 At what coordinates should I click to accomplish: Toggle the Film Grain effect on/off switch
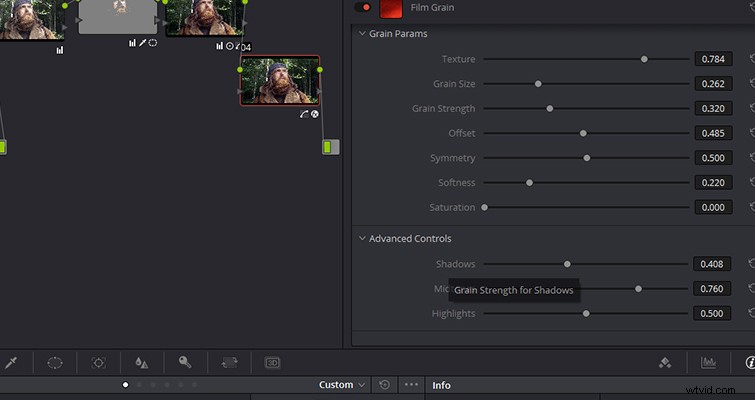[x=363, y=7]
